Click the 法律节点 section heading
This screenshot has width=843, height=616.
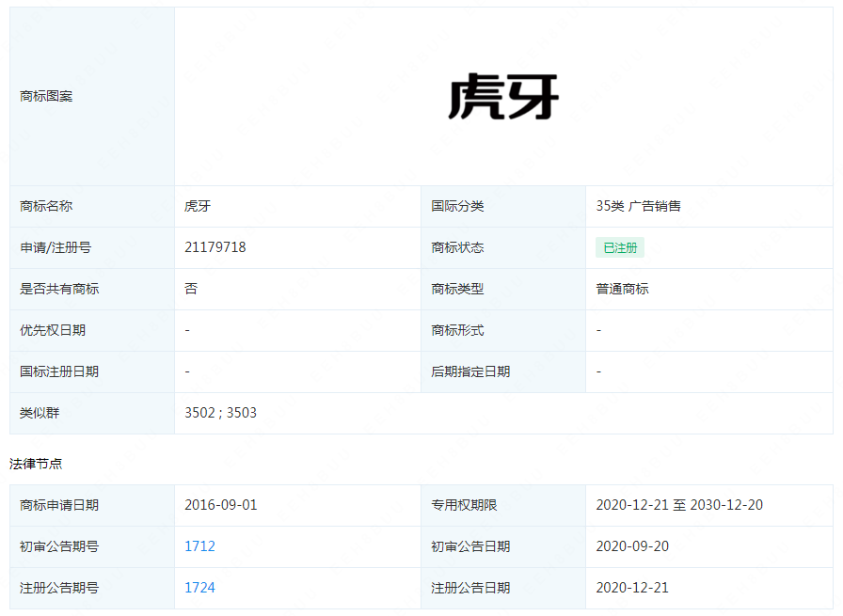[x=36, y=464]
